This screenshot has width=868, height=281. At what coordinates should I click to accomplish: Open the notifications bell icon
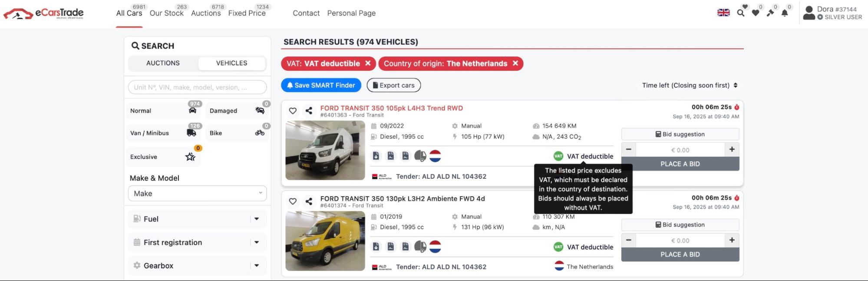(785, 13)
